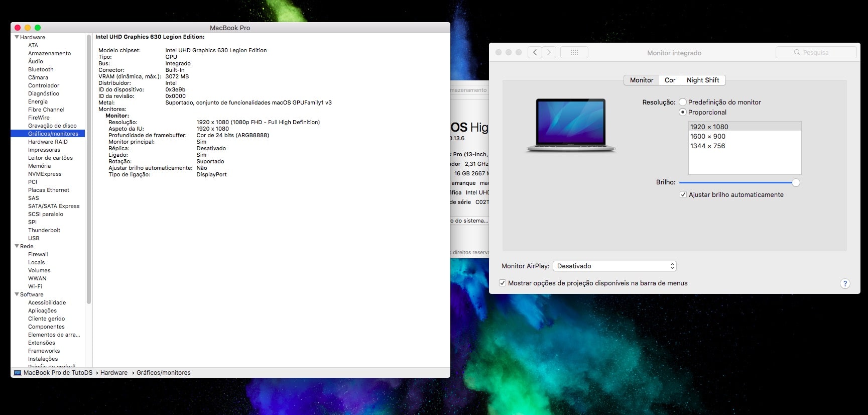Switch to the Night Shift tab
This screenshot has height=415, width=868.
[703, 80]
